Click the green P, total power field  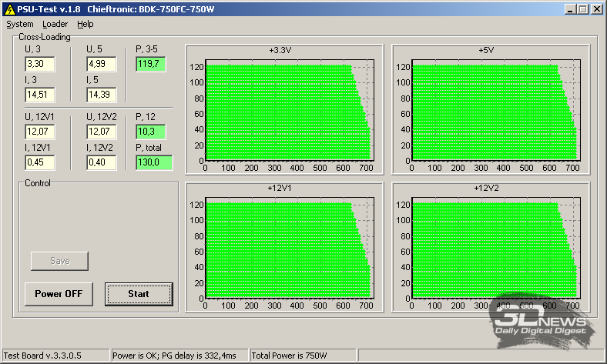coord(153,162)
